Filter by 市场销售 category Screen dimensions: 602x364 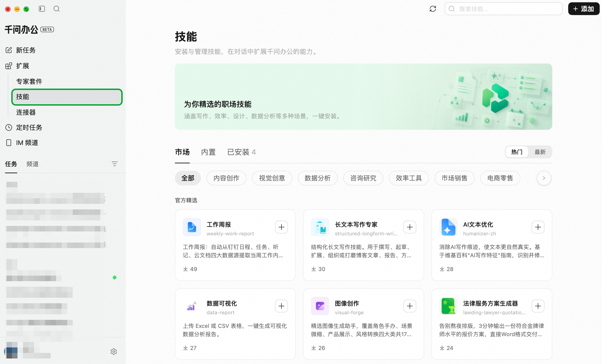pyautogui.click(x=454, y=178)
